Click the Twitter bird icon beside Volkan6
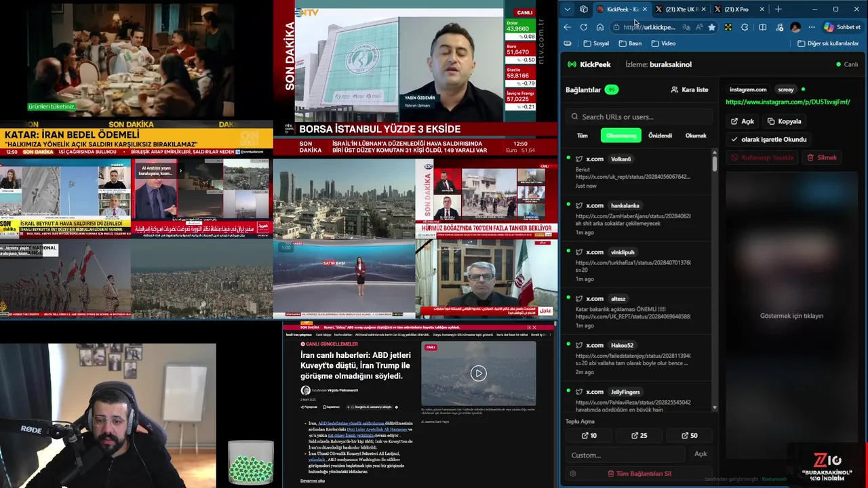This screenshot has width=868, height=488. [x=579, y=159]
